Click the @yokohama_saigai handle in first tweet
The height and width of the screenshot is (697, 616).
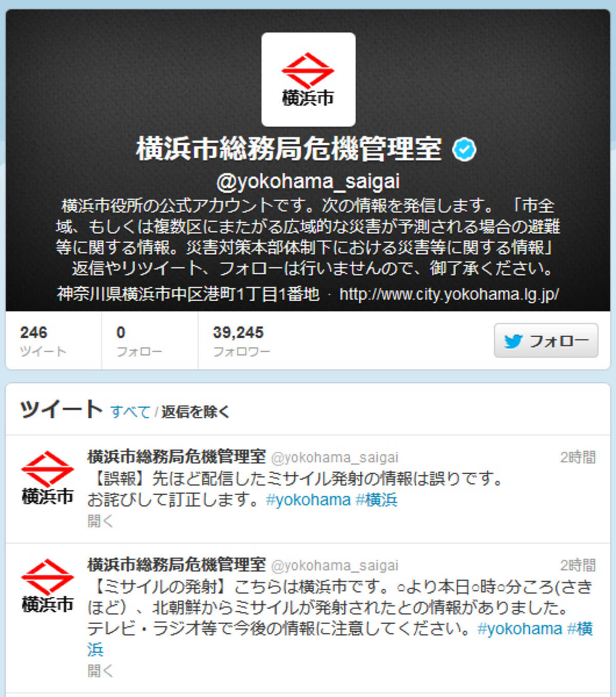[335, 457]
